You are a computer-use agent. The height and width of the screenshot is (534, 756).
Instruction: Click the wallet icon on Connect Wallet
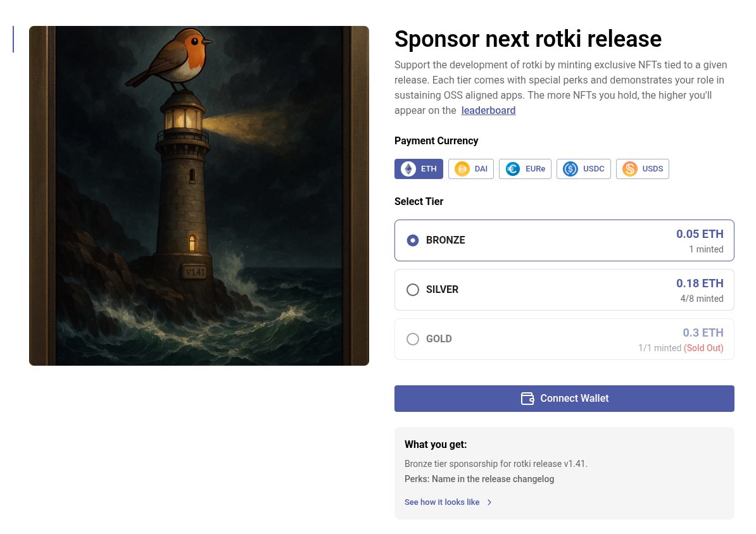[527, 399]
